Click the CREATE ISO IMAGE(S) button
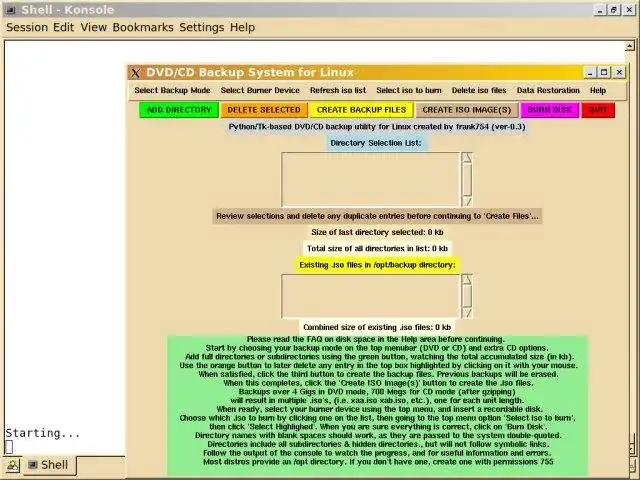This screenshot has height=480, width=640. (x=467, y=110)
